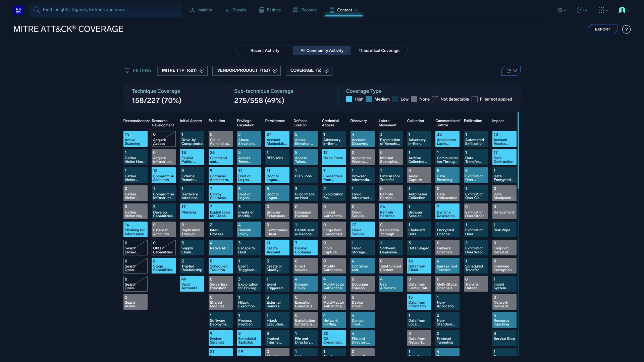Click the Export button

click(x=602, y=29)
